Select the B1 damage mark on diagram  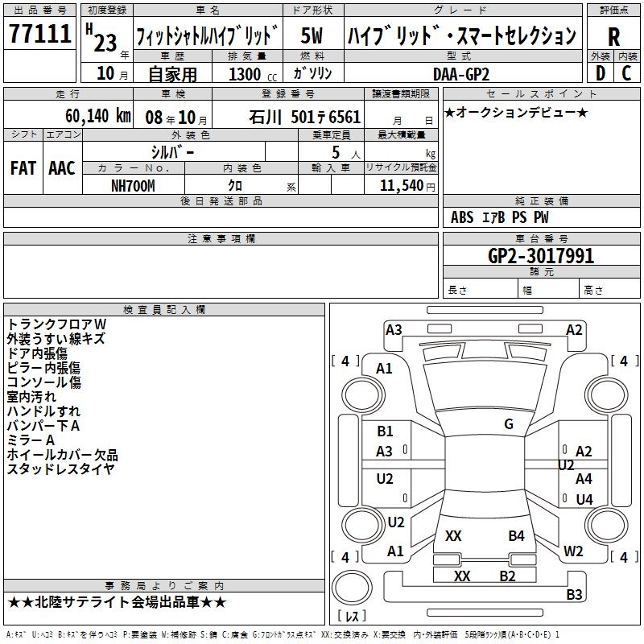tap(385, 431)
